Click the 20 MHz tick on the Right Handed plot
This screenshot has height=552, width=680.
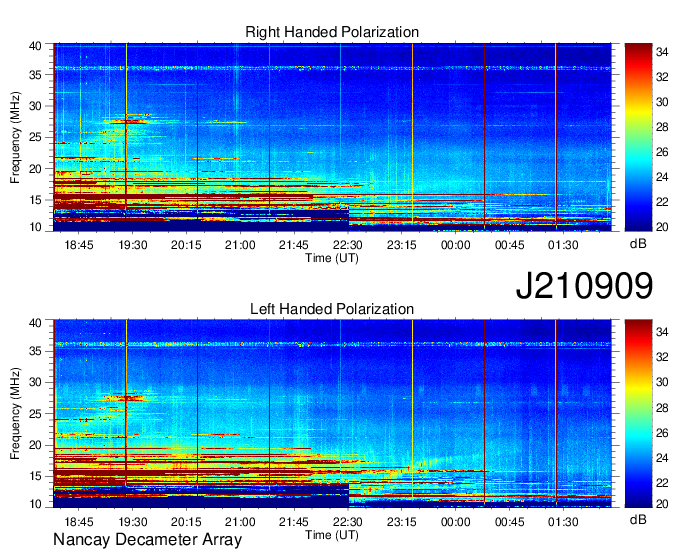(35, 169)
